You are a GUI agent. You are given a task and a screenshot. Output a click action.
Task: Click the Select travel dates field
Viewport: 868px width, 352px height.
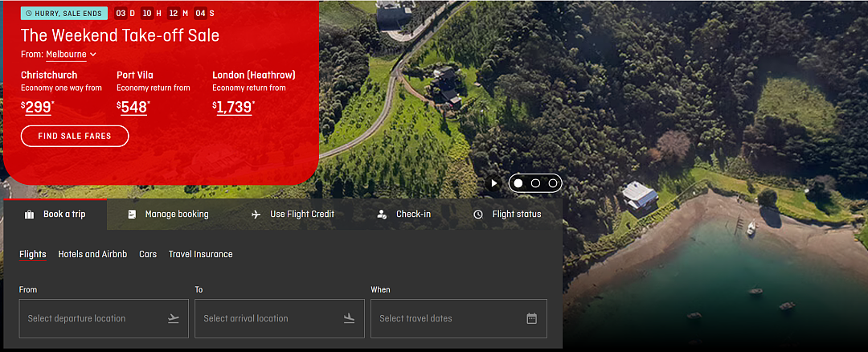point(459,318)
